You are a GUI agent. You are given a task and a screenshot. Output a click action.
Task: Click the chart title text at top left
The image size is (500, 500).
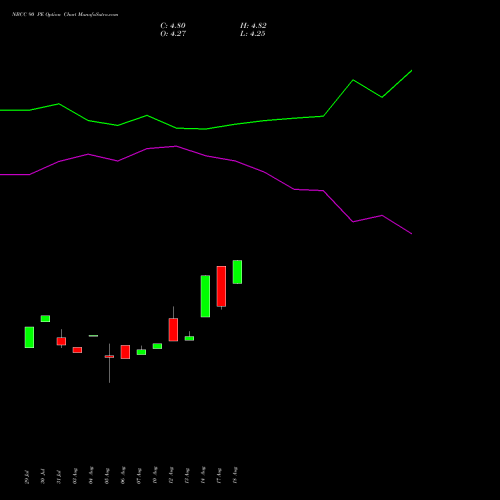click(65, 15)
